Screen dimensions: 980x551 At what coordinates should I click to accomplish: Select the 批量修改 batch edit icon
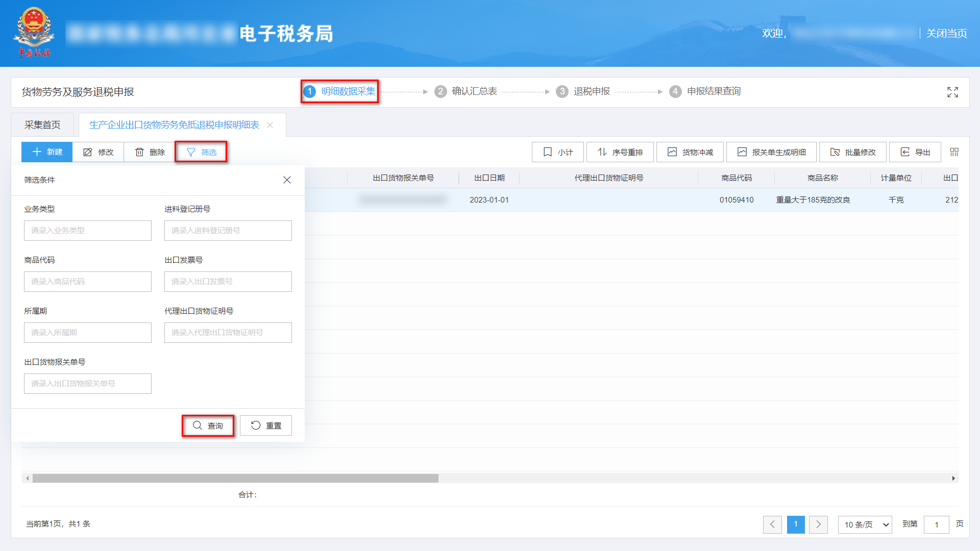tap(852, 152)
